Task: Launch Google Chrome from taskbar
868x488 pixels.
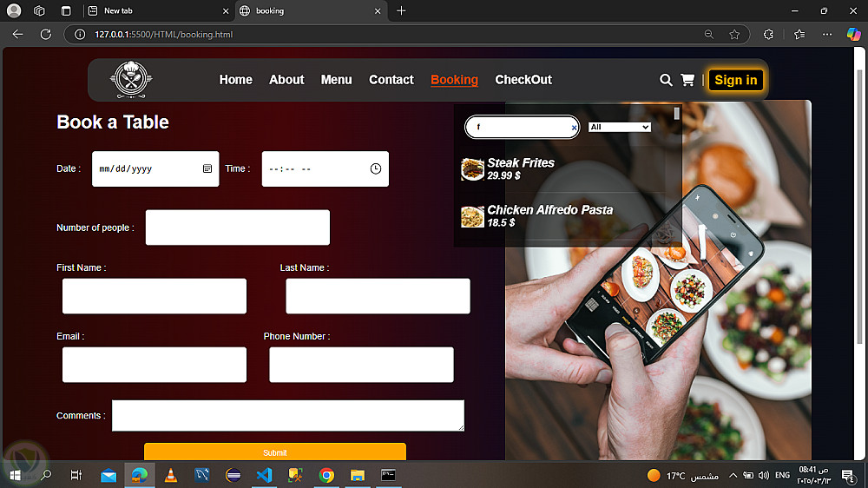Action: pos(326,475)
